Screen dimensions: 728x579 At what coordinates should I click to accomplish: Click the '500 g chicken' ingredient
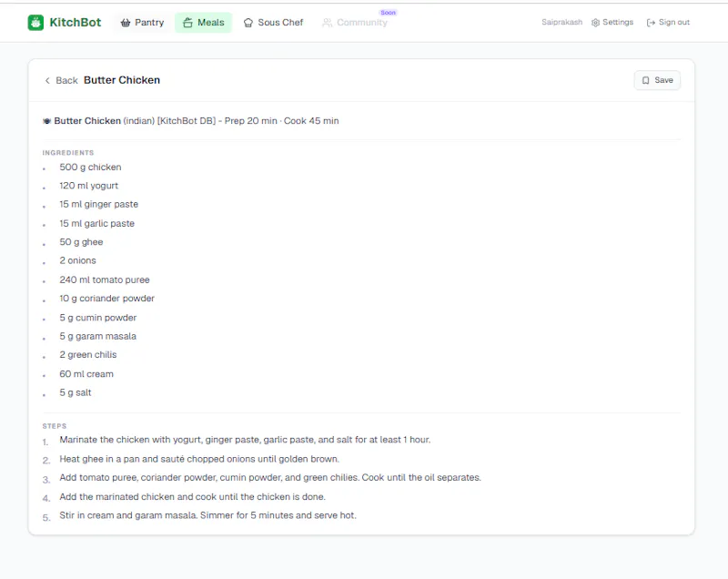pyautogui.click(x=90, y=168)
